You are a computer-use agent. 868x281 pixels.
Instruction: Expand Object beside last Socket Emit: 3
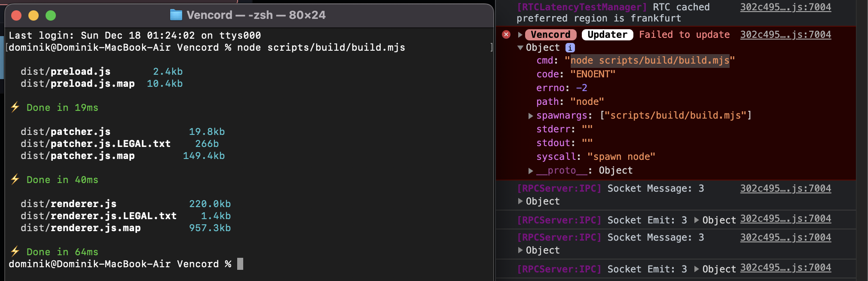697,269
